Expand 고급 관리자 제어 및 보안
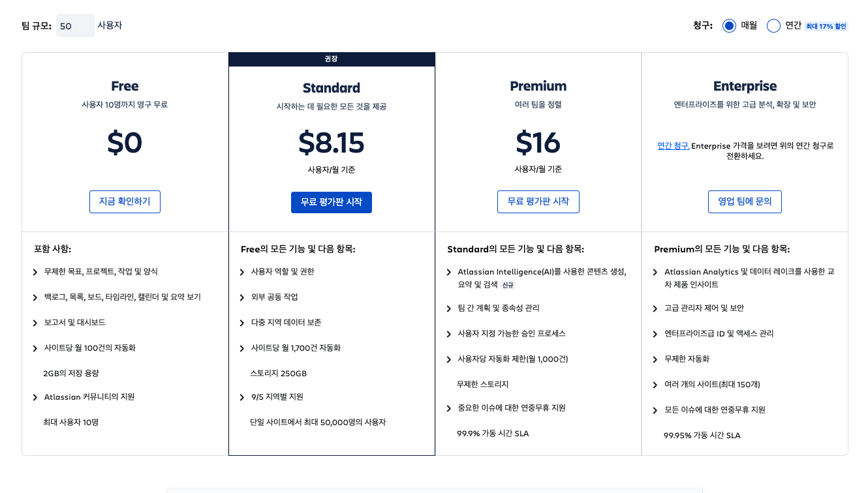868x493 pixels. [704, 308]
